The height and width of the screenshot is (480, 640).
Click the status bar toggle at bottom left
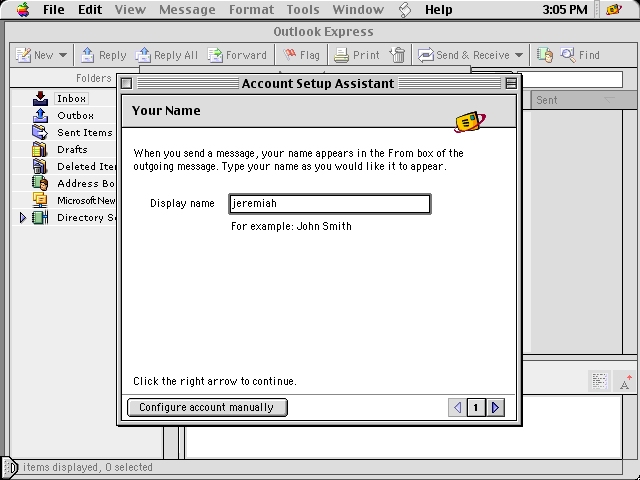pos(9,467)
